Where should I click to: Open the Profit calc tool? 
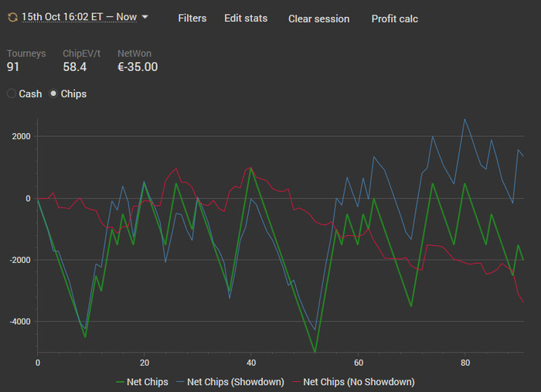point(395,19)
